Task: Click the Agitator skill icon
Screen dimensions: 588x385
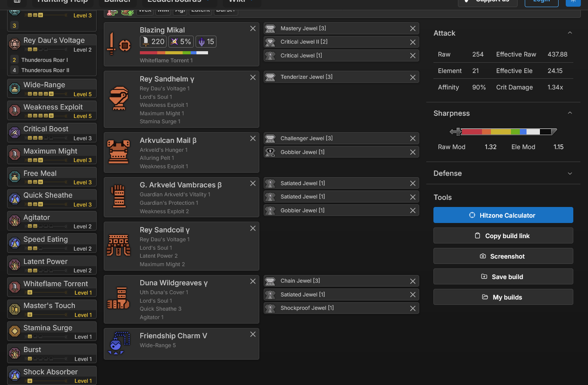Action: pos(15,221)
